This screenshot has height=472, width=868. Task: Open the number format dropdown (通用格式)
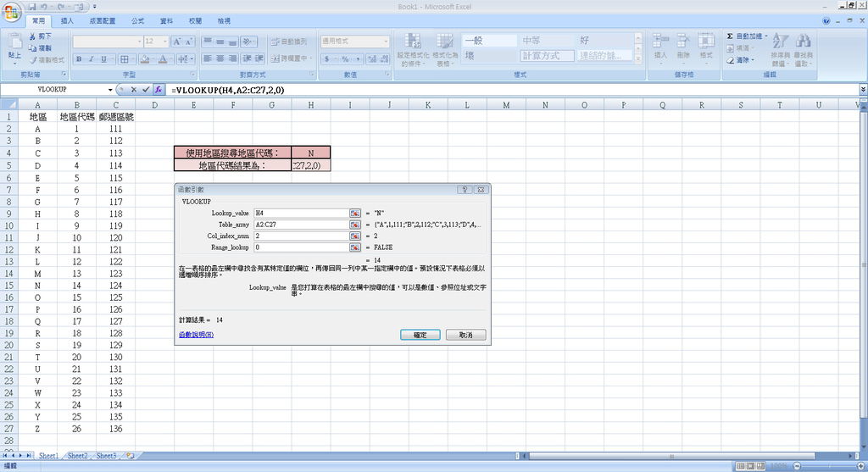coord(386,42)
